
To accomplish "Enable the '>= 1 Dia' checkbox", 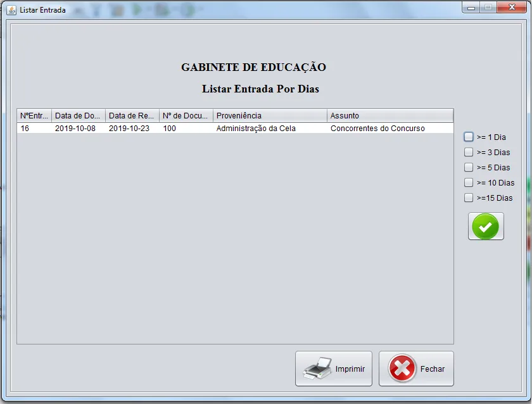I will coord(469,137).
